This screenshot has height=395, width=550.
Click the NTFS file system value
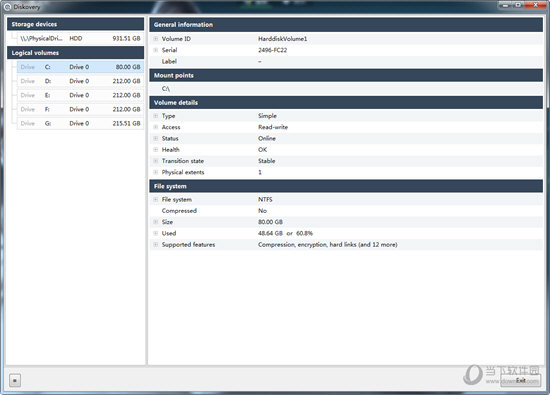(265, 199)
